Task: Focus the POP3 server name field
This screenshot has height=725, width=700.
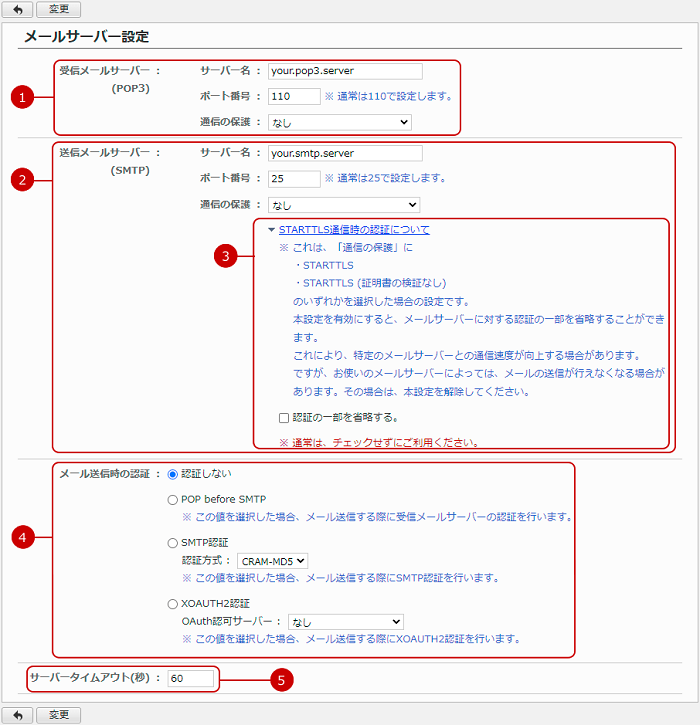Action: (x=345, y=71)
